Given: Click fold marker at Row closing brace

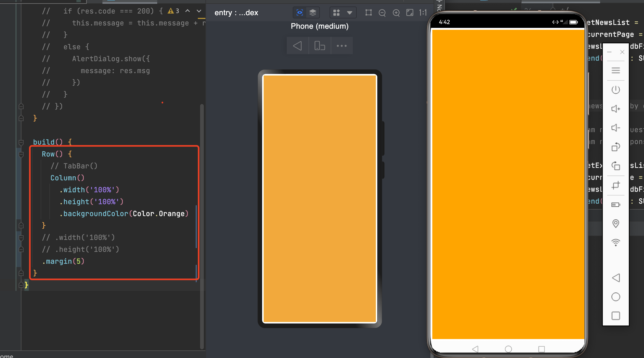Looking at the screenshot, I should click(x=21, y=225).
